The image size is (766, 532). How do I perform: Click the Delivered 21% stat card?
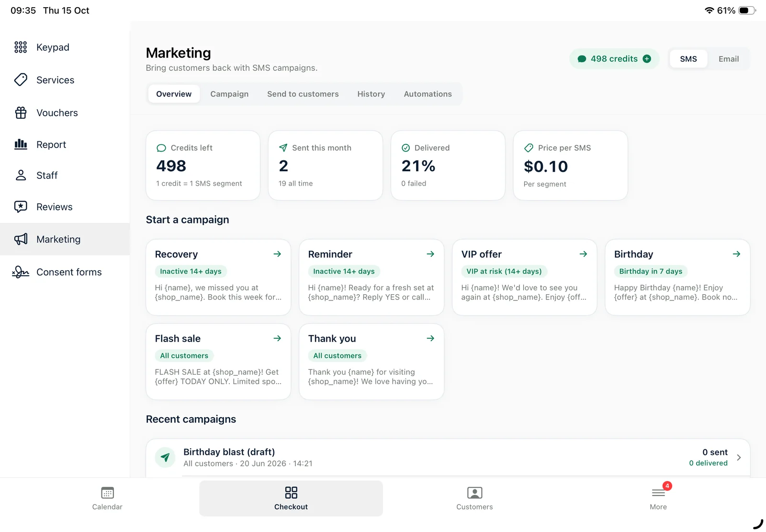click(x=448, y=166)
